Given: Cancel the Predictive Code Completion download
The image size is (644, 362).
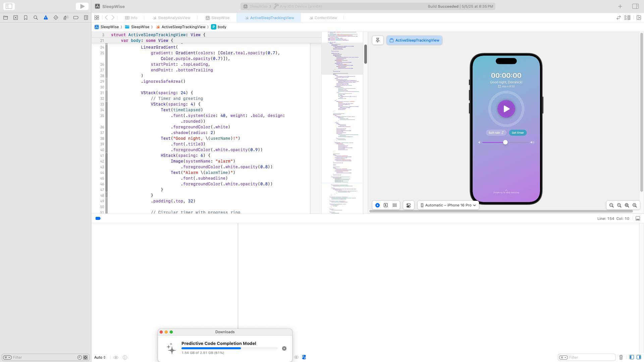Looking at the screenshot, I should [284, 349].
